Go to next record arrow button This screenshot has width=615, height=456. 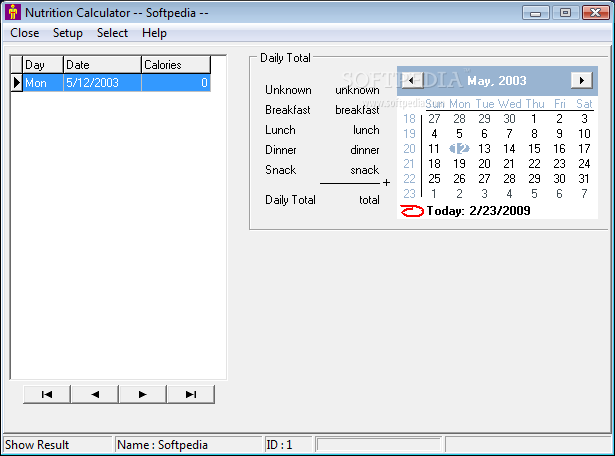tap(143, 394)
